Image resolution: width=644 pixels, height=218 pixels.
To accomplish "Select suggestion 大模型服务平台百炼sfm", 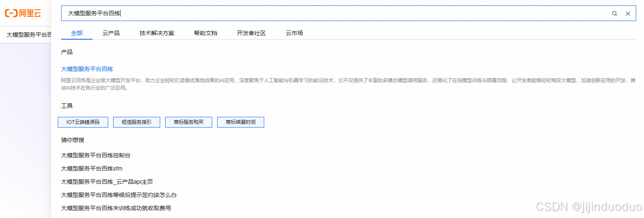I will [x=92, y=168].
